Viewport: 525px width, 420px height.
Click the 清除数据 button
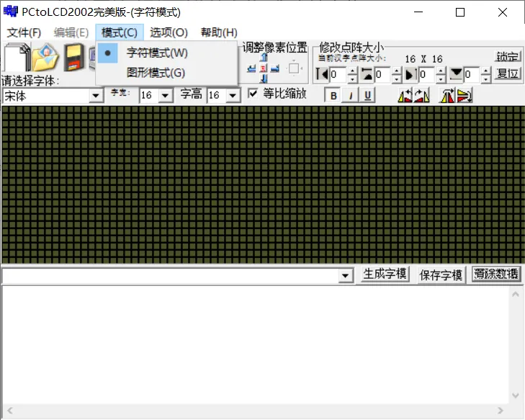pyautogui.click(x=496, y=274)
